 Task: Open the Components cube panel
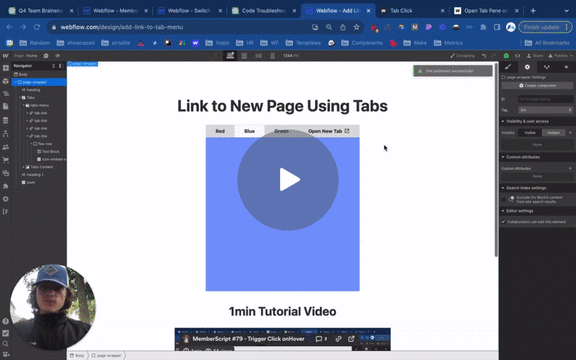(x=6, y=81)
